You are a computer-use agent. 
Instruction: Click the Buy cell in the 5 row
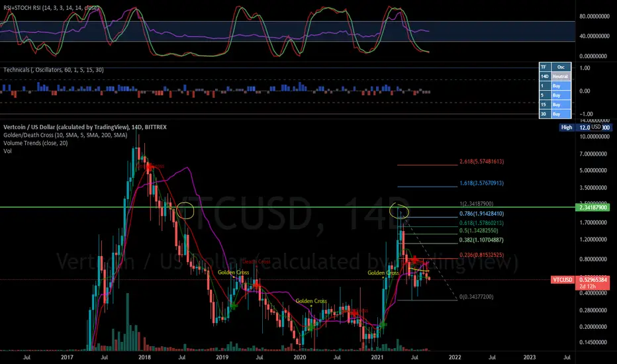click(x=561, y=95)
